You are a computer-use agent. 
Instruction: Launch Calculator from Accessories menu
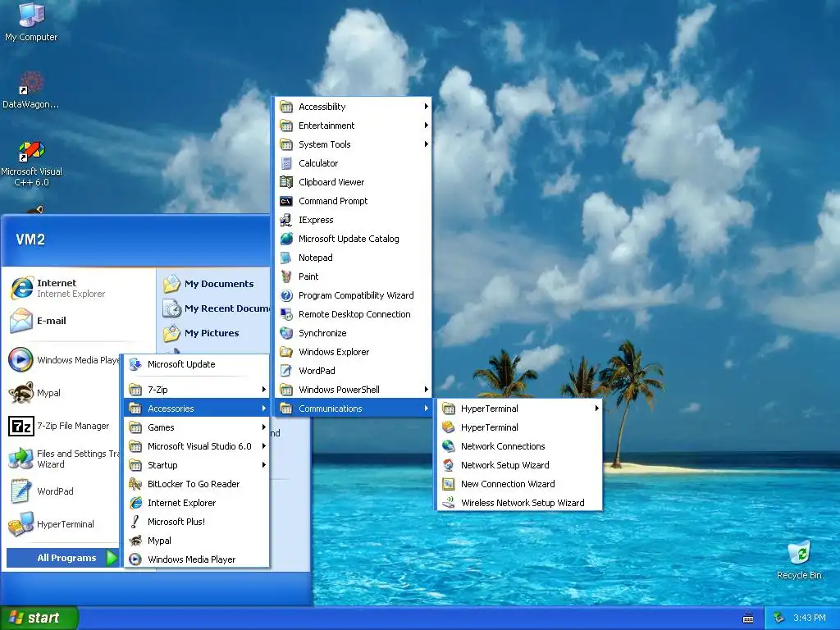click(353, 163)
